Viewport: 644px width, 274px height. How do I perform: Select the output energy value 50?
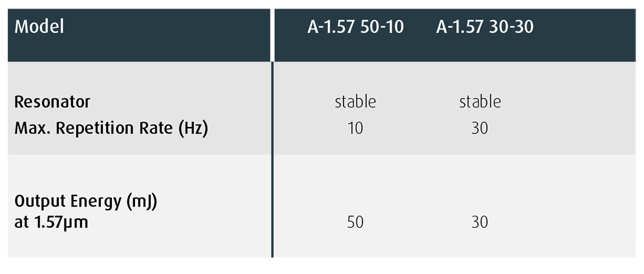coord(355,222)
